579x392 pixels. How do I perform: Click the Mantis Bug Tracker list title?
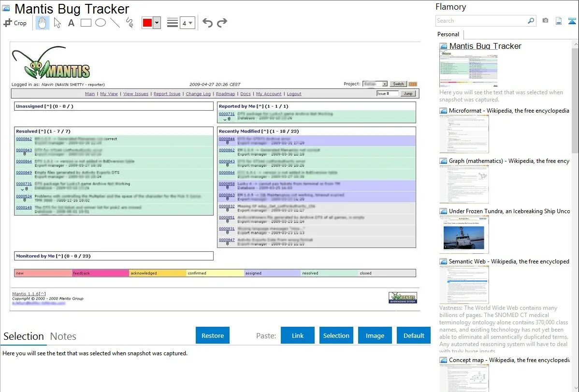pos(485,46)
